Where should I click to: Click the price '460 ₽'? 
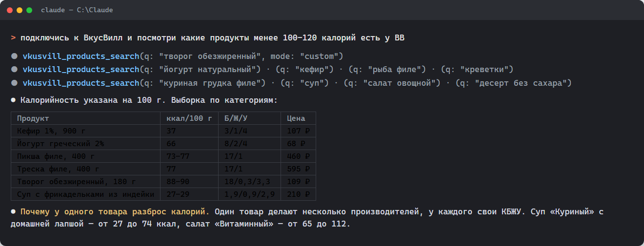(298, 156)
